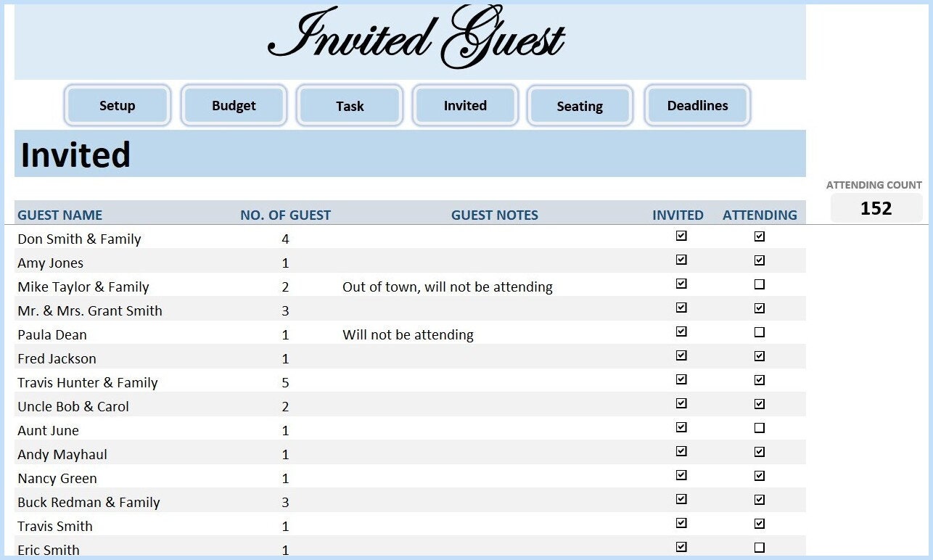Select the 'Don Smith & Family' name cell
The height and width of the screenshot is (560, 933).
(x=79, y=239)
